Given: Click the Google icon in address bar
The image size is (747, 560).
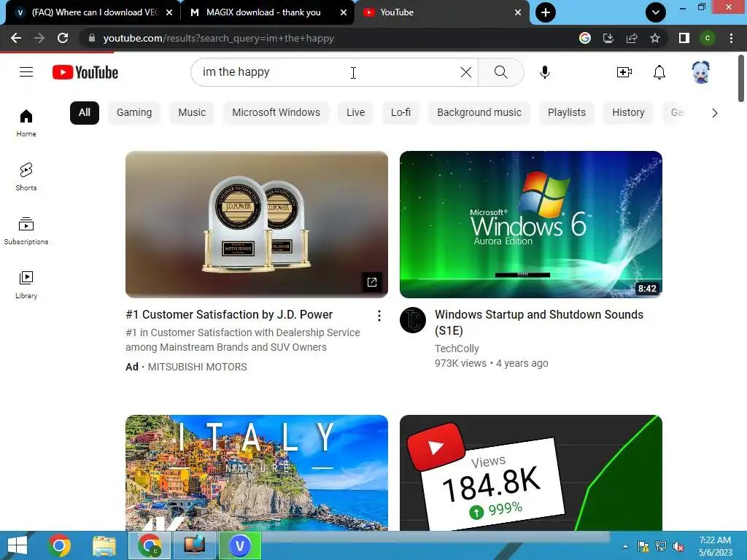Looking at the screenshot, I should (x=585, y=38).
